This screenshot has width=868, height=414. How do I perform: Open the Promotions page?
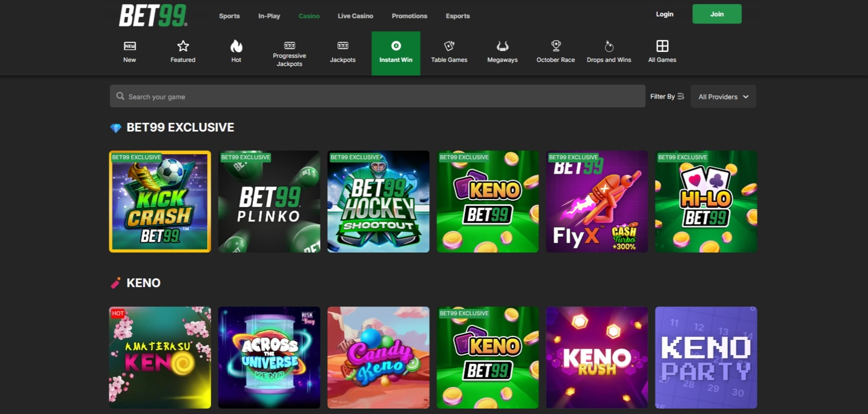pyautogui.click(x=410, y=16)
